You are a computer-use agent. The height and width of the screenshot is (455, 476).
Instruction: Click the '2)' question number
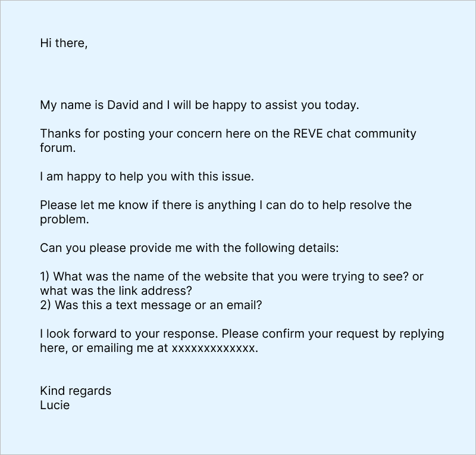point(46,306)
